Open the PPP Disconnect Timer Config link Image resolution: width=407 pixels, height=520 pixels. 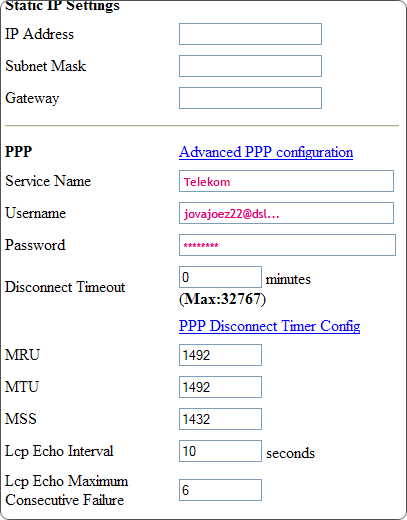pos(270,326)
